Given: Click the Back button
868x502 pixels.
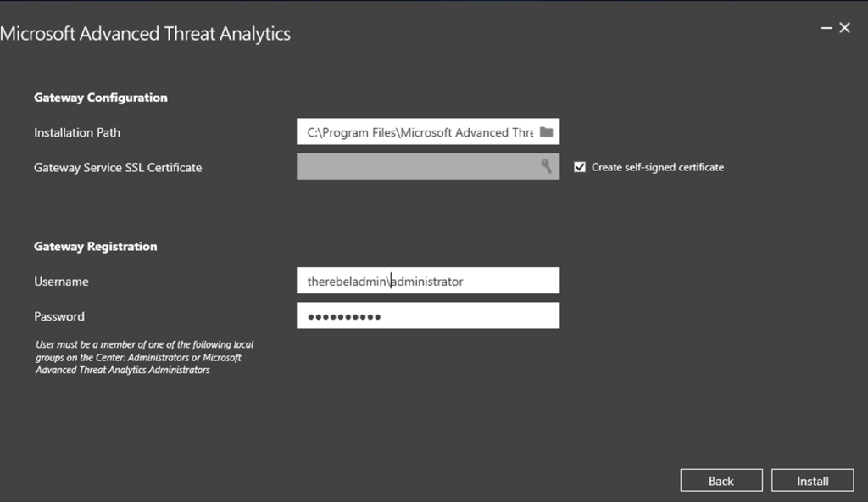Looking at the screenshot, I should click(721, 480).
